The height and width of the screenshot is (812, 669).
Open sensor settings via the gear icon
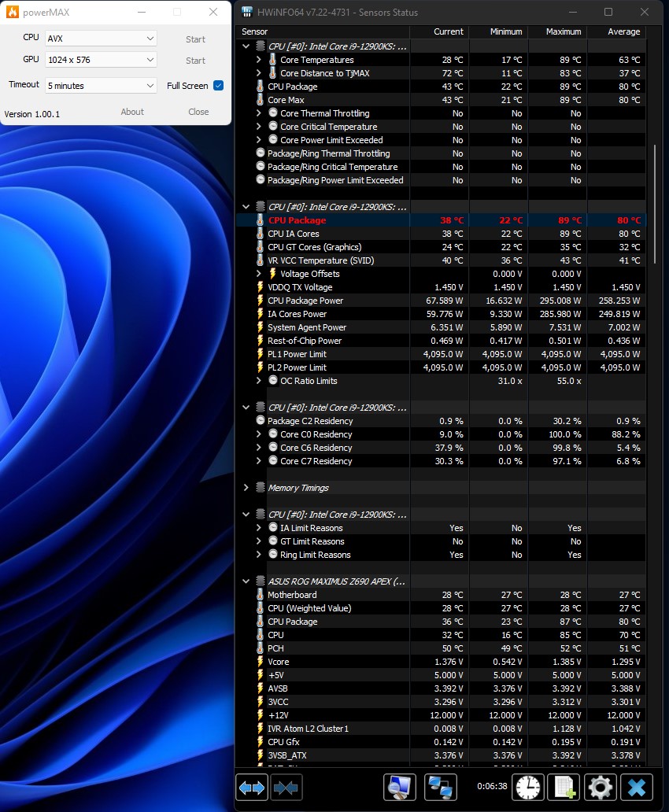point(601,788)
